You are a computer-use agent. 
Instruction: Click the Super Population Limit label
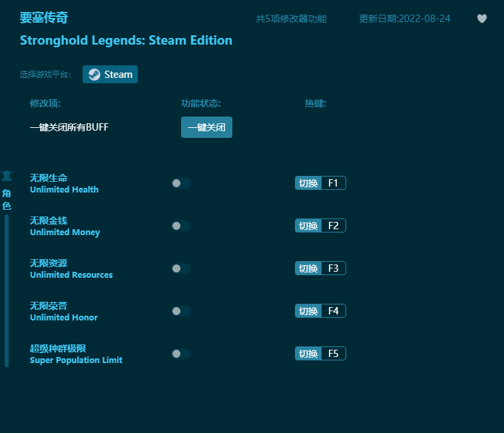(x=76, y=360)
